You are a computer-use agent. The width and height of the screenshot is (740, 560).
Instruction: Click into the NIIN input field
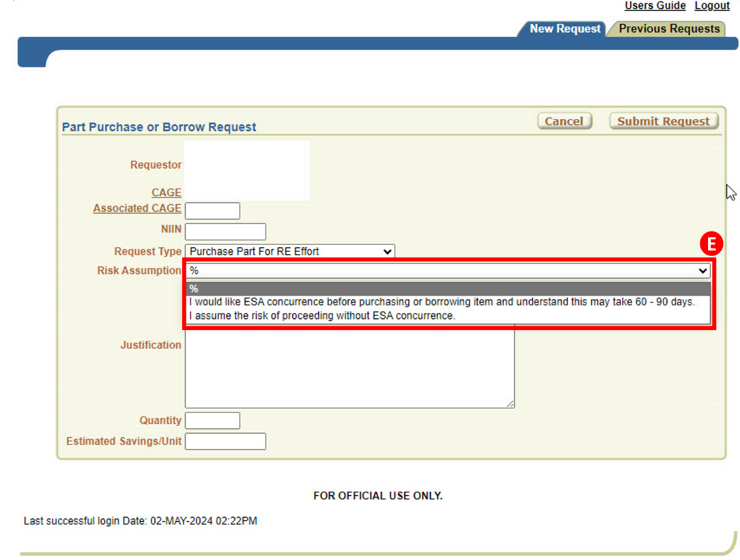coord(225,232)
